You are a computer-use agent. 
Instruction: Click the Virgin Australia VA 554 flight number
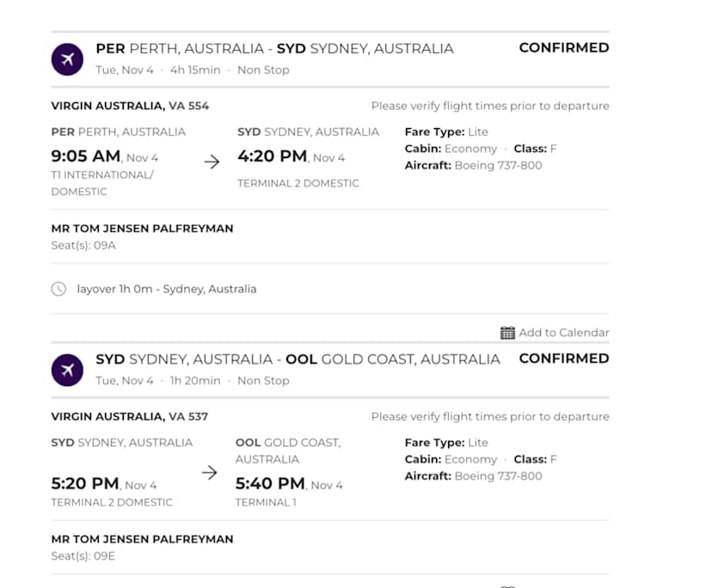pos(130,106)
